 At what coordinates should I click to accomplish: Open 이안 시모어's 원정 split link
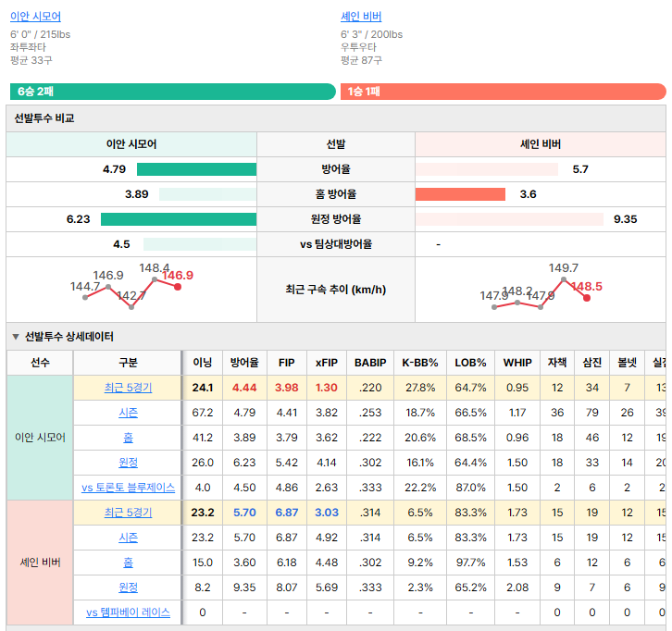(128, 463)
